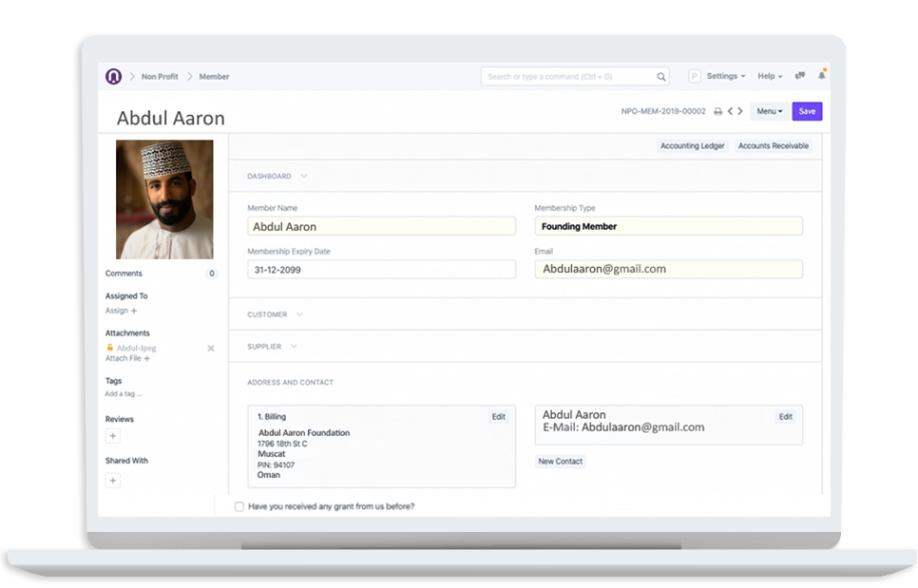Remove the Abdul-Jpeg attachment via the X icon
This screenshot has height=588, width=918.
[210, 349]
